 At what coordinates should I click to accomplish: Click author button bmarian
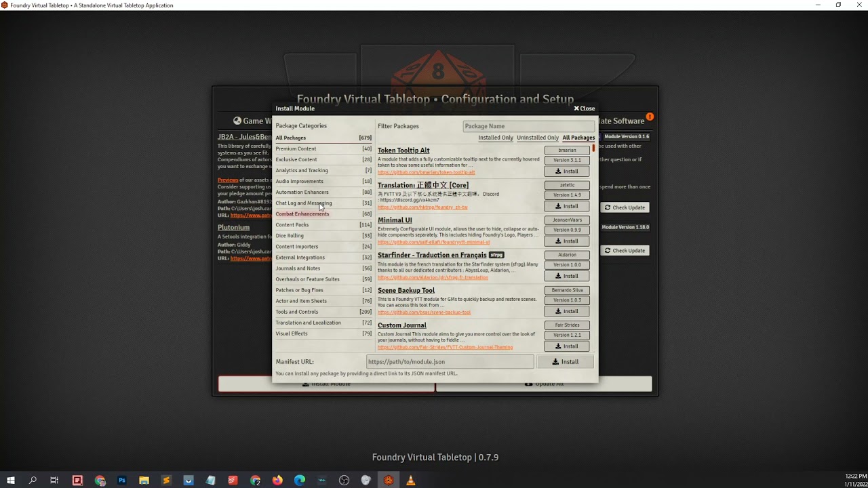click(567, 150)
